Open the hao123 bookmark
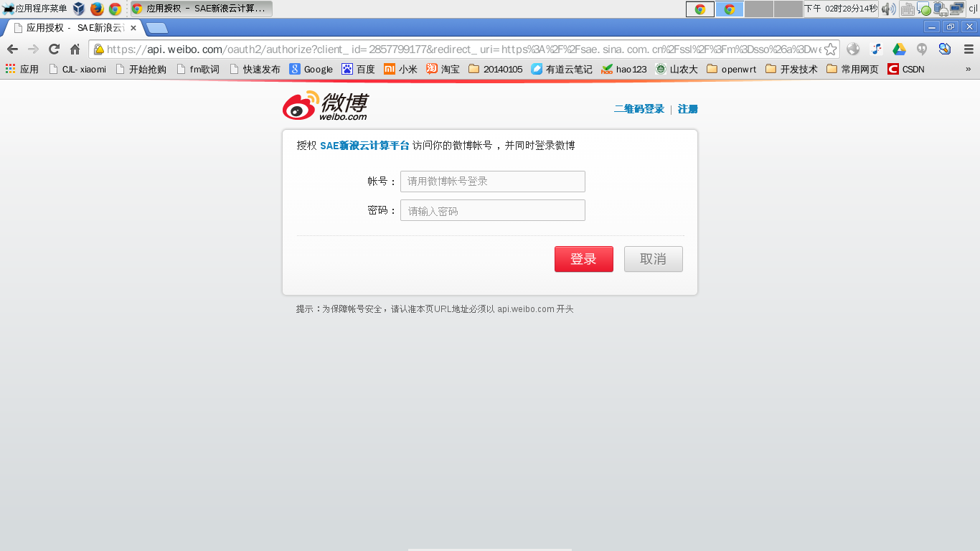The image size is (980, 551). point(624,69)
